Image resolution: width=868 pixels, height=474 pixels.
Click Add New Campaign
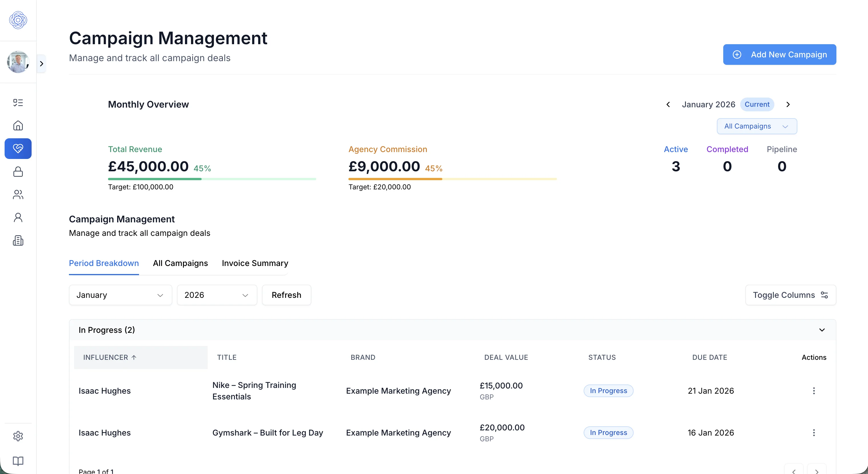779,55
